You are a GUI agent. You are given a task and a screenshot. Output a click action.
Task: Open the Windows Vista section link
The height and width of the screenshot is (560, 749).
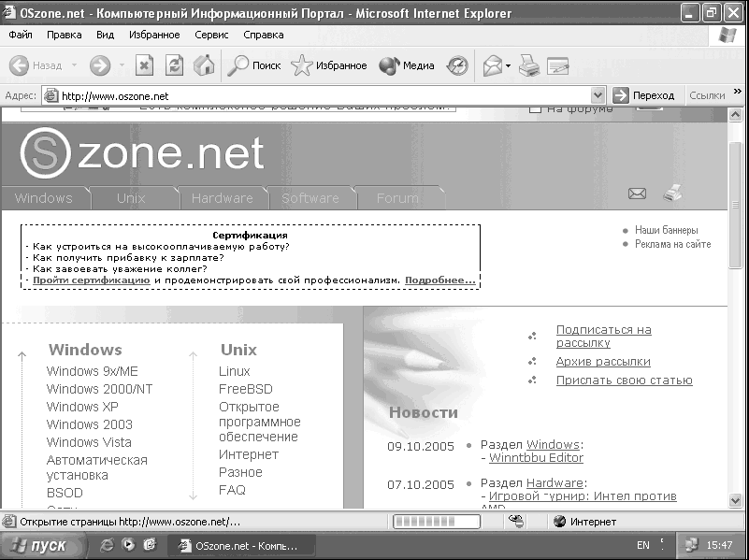click(x=89, y=442)
